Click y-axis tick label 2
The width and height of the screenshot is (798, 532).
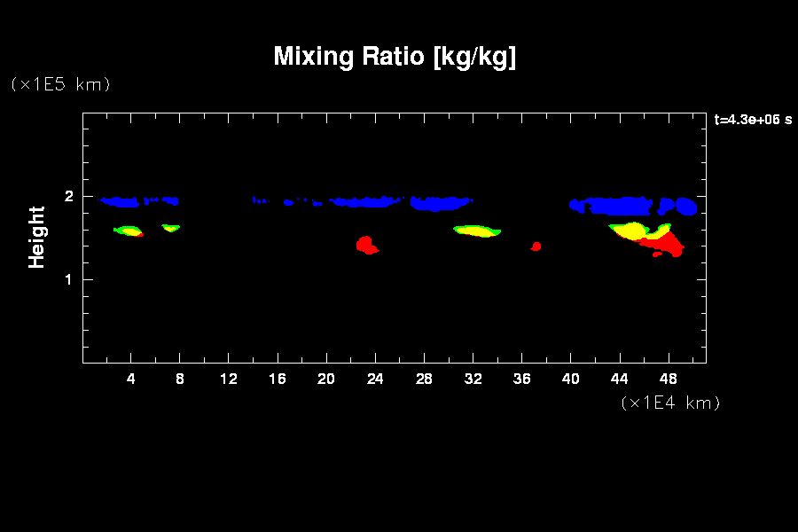coord(67,197)
